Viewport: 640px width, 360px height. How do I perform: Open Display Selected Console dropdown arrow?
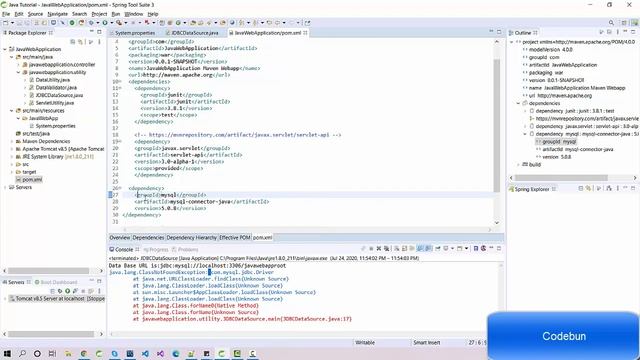pyautogui.click(x=452, y=248)
